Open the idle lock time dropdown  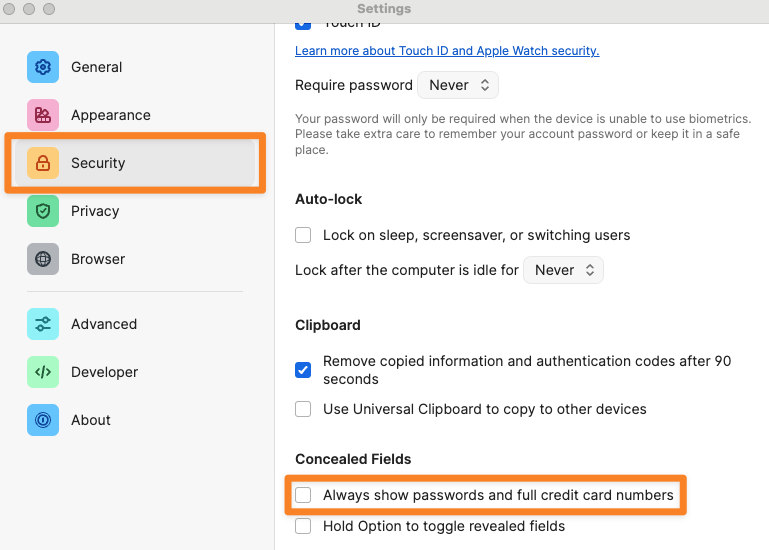(x=564, y=270)
